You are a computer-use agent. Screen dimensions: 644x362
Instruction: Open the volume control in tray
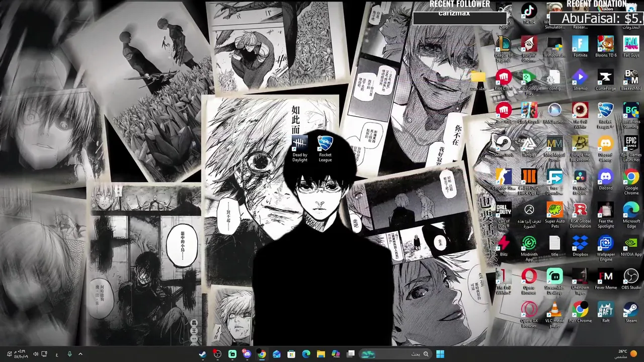coord(35,354)
